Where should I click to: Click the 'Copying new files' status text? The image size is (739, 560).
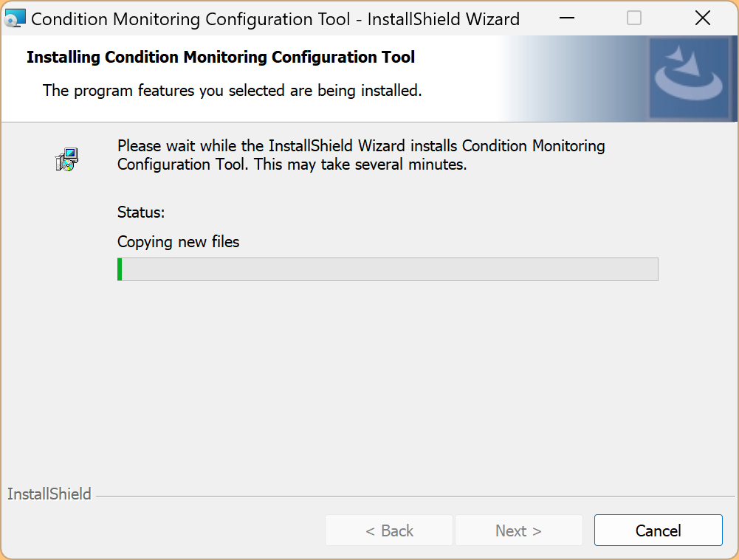click(179, 242)
